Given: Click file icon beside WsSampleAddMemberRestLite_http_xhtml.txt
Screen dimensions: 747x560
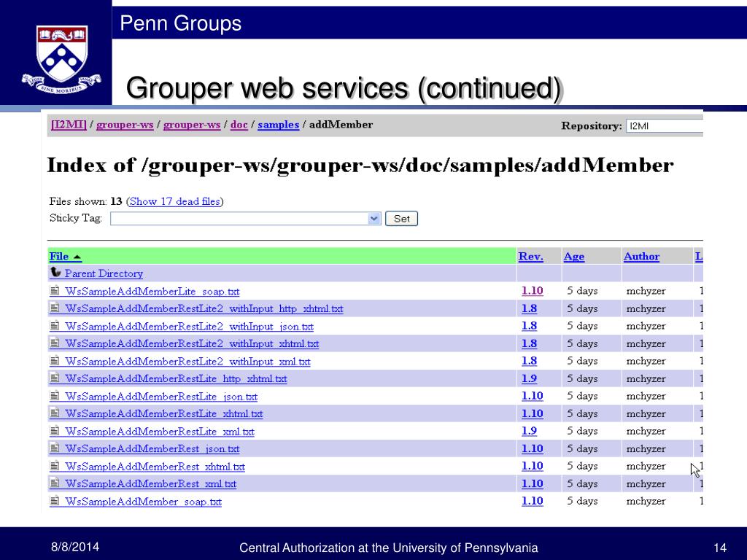Looking at the screenshot, I should click(x=55, y=378).
